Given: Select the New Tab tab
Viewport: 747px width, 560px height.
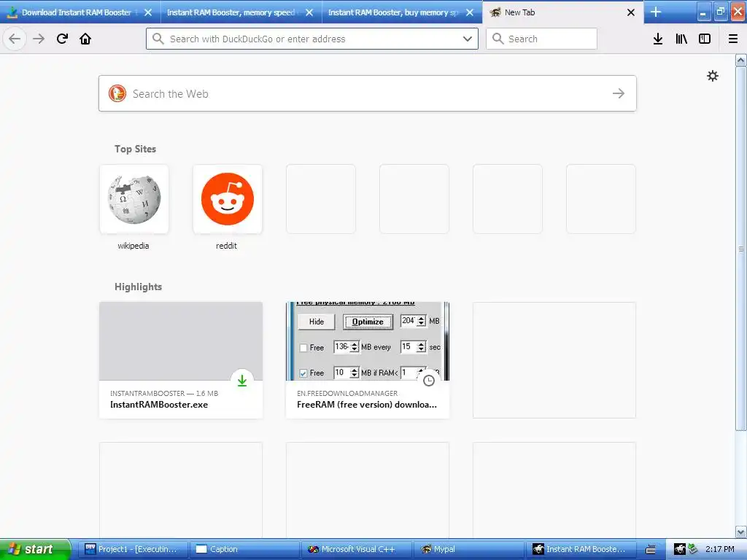Looking at the screenshot, I should 562,12.
